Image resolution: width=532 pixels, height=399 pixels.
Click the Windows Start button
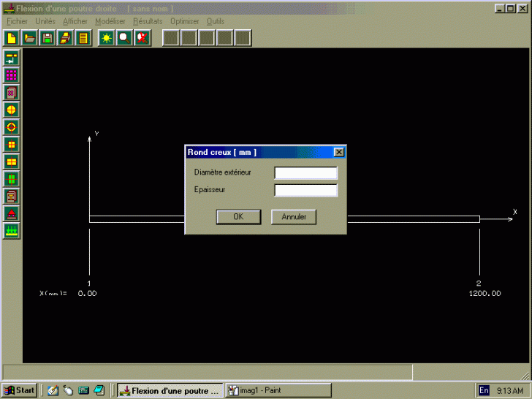coord(19,390)
